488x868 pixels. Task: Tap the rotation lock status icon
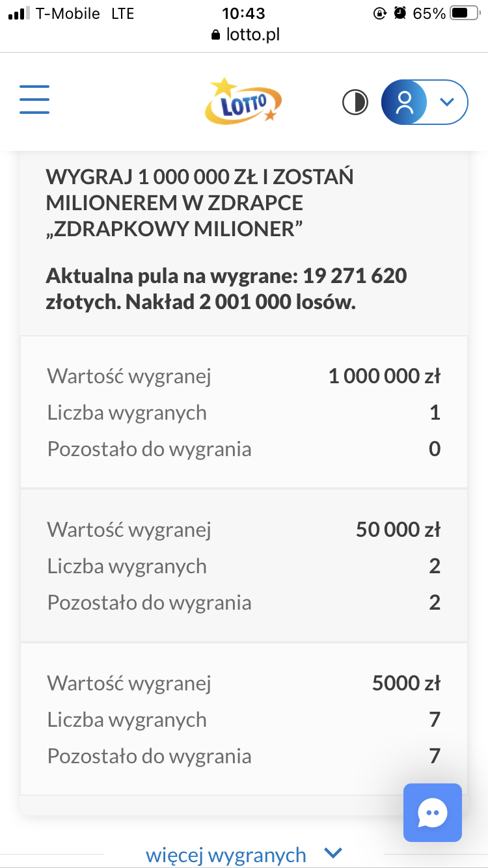click(380, 13)
